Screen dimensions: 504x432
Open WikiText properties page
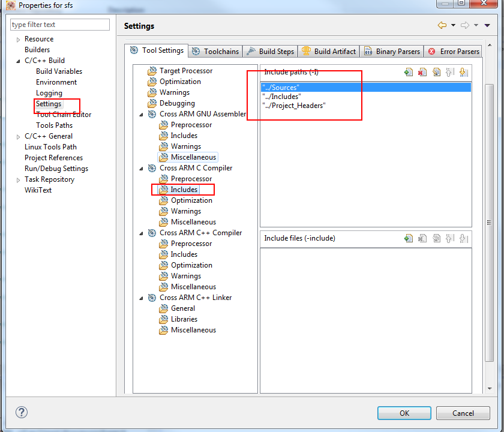click(38, 190)
